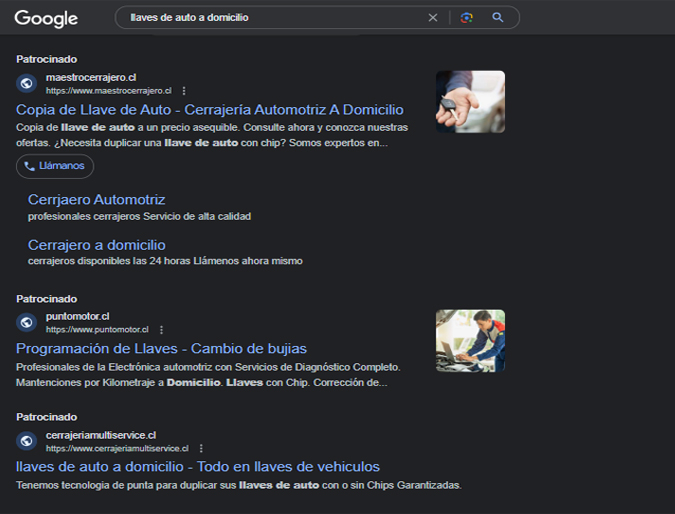Click the puntomotor.cl site name
This screenshot has height=514, width=675.
click(77, 316)
